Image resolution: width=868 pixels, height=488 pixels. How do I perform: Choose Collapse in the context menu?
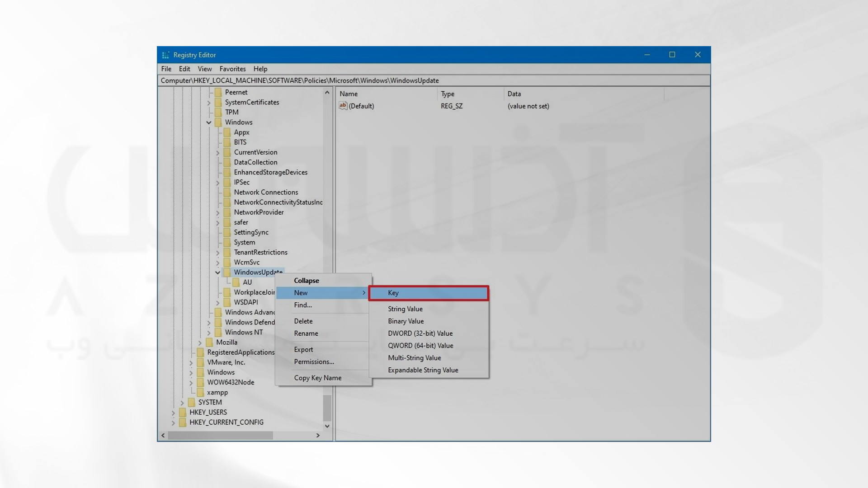[x=323, y=281]
